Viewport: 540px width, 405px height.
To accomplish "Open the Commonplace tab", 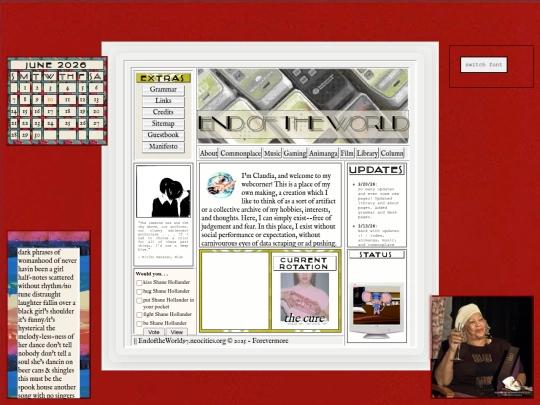I will pos(241,153).
